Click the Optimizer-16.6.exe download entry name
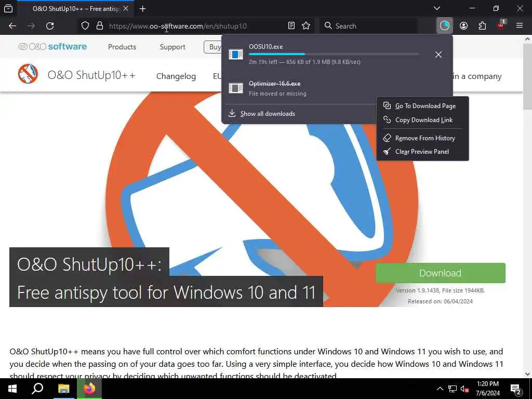The height and width of the screenshot is (399, 532). pyautogui.click(x=274, y=84)
